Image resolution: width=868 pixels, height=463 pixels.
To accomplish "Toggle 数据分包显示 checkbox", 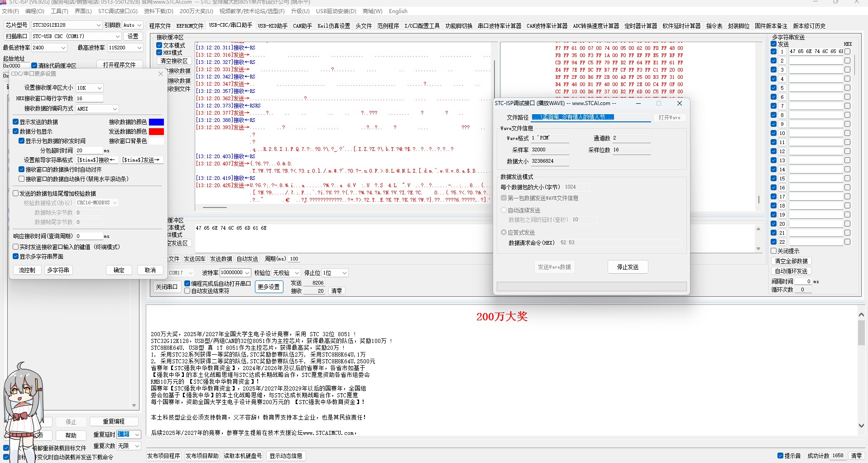I will coord(16,131).
